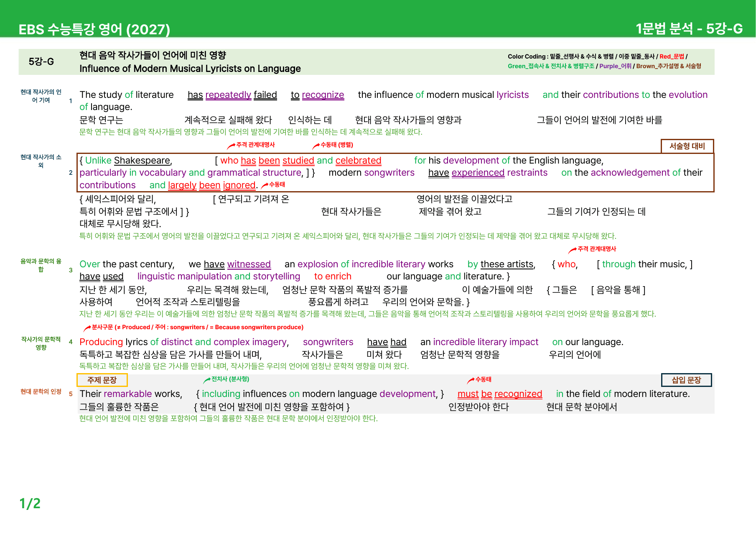The height and width of the screenshot is (535, 756).
Task: Click the '삽입 문장' boxed tag
Action: tap(686, 380)
